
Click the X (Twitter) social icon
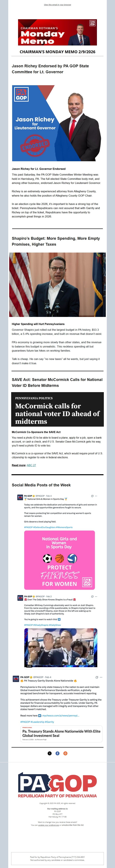(x=50, y=744)
